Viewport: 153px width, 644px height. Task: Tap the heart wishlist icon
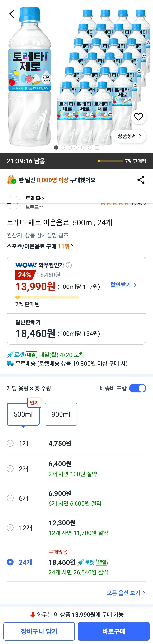click(x=139, y=116)
